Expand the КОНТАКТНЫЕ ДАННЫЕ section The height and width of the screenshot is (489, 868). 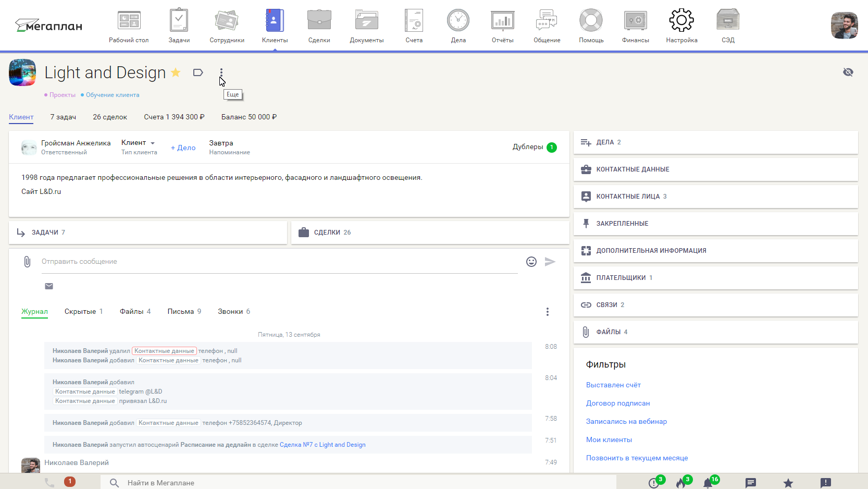(x=715, y=169)
